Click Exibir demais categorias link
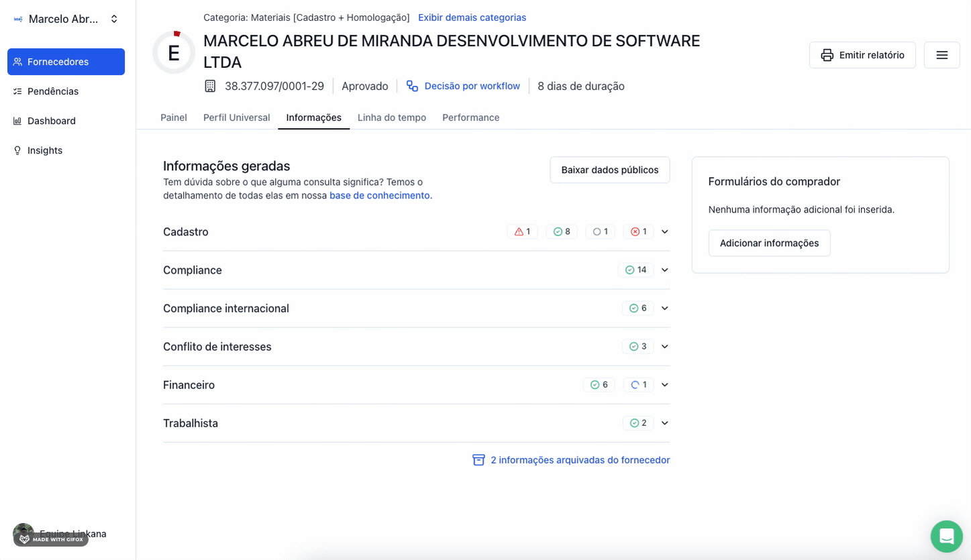Screen dimensions: 971x560 [472, 17]
